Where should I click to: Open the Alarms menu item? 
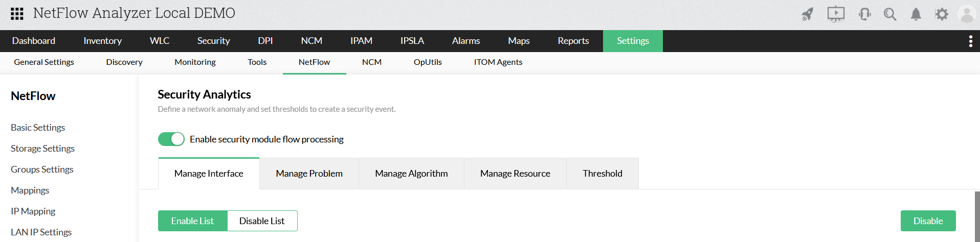click(x=465, y=41)
